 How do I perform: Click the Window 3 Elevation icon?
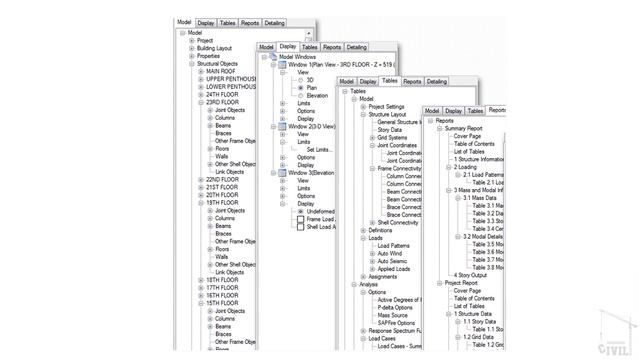pos(282,173)
